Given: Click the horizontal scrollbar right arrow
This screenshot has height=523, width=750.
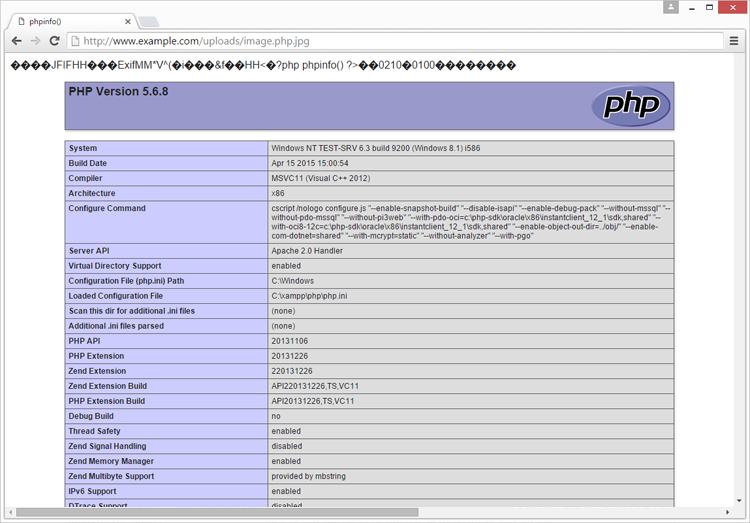Looking at the screenshot, I should (x=728, y=512).
